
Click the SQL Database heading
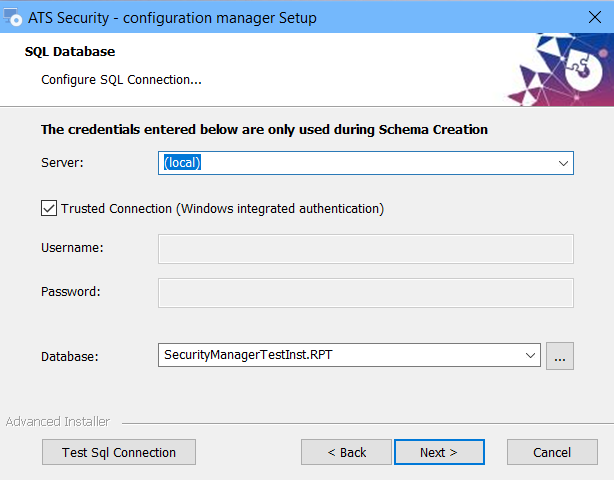click(x=70, y=52)
